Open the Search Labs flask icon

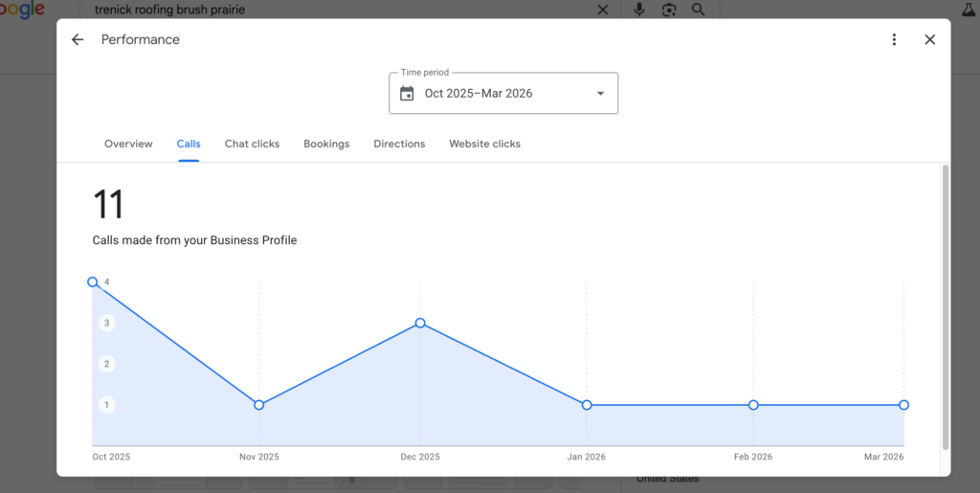coord(968,9)
